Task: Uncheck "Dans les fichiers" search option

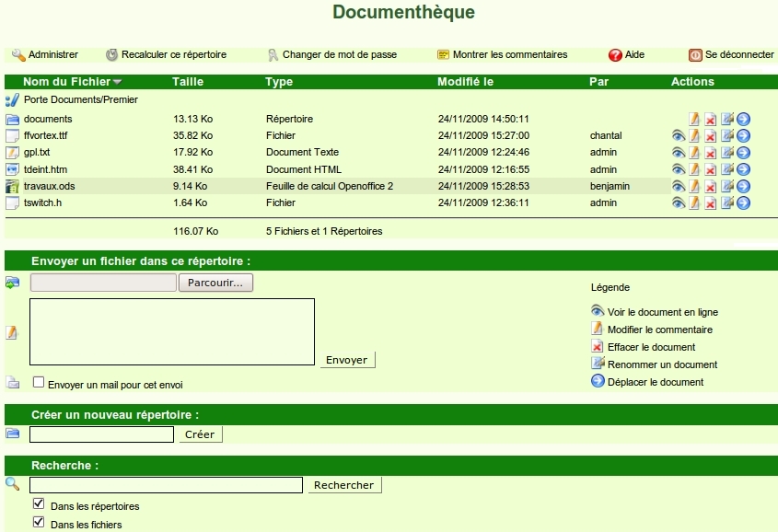Action: 39,523
